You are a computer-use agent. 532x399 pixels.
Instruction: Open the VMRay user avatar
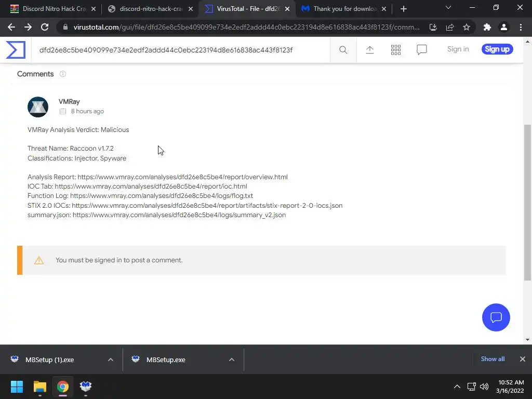(37, 107)
